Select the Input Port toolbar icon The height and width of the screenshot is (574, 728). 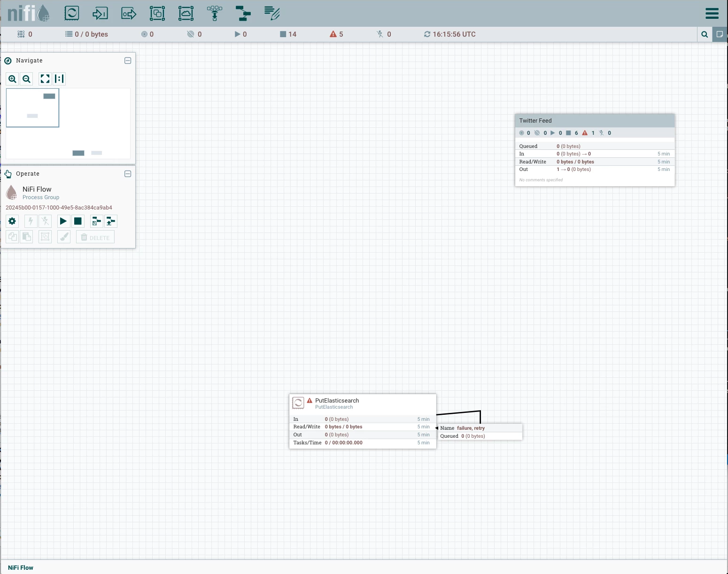point(100,13)
